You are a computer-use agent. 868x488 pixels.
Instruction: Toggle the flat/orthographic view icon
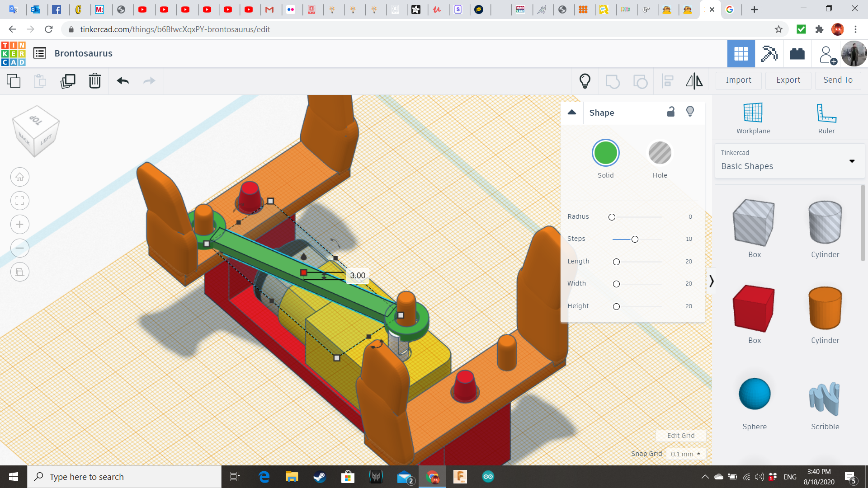[19, 272]
